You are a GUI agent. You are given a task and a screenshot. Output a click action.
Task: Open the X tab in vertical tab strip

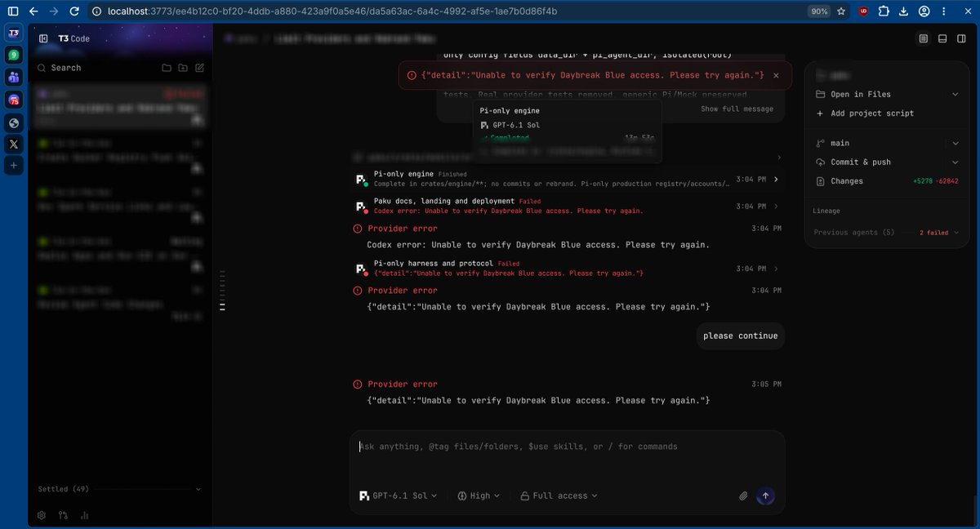pos(14,144)
